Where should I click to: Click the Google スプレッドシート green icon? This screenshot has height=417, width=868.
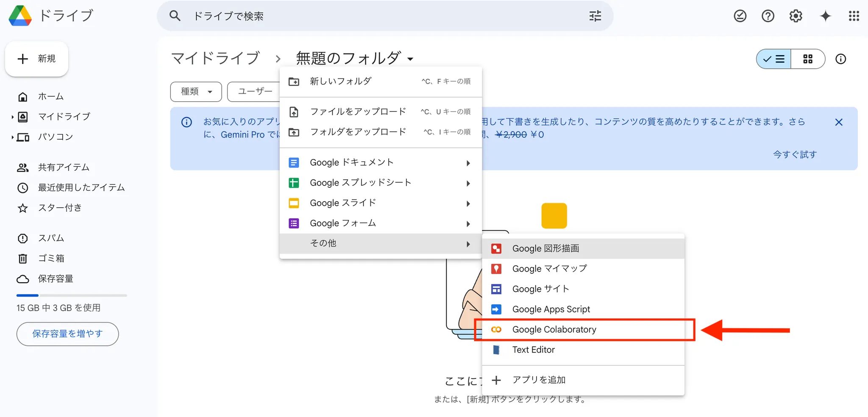pos(294,183)
